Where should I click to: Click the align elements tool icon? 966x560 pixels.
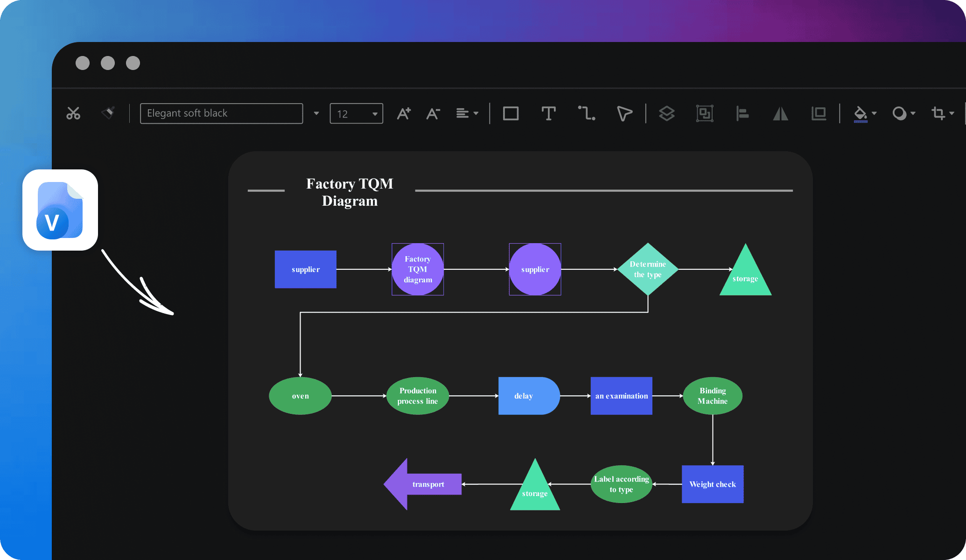742,112
